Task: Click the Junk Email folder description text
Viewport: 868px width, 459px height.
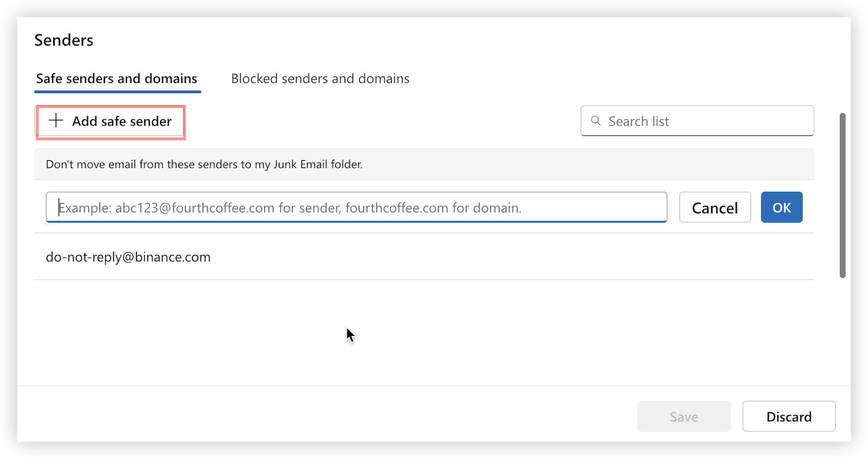Action: [204, 164]
